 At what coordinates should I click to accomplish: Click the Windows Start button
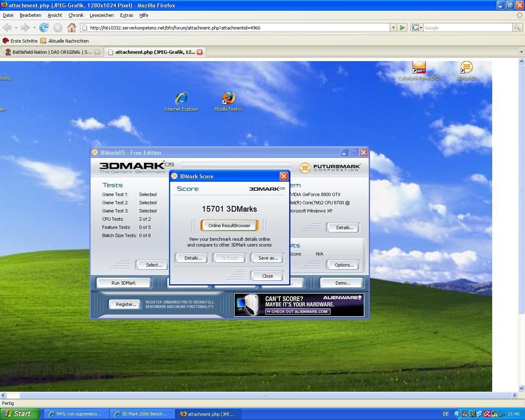click(20, 414)
